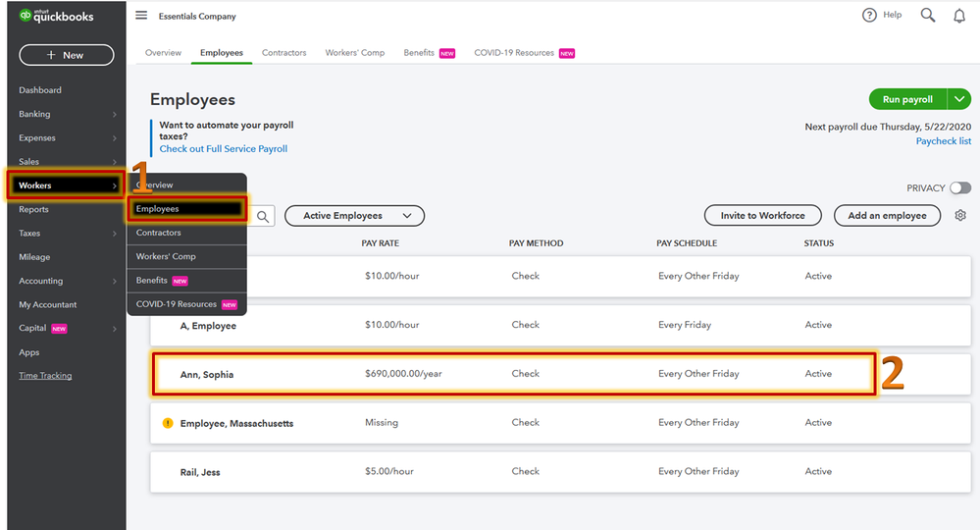Screen dimensions: 980x530
Task: Click Invite to Workforce button
Action: [x=762, y=216]
